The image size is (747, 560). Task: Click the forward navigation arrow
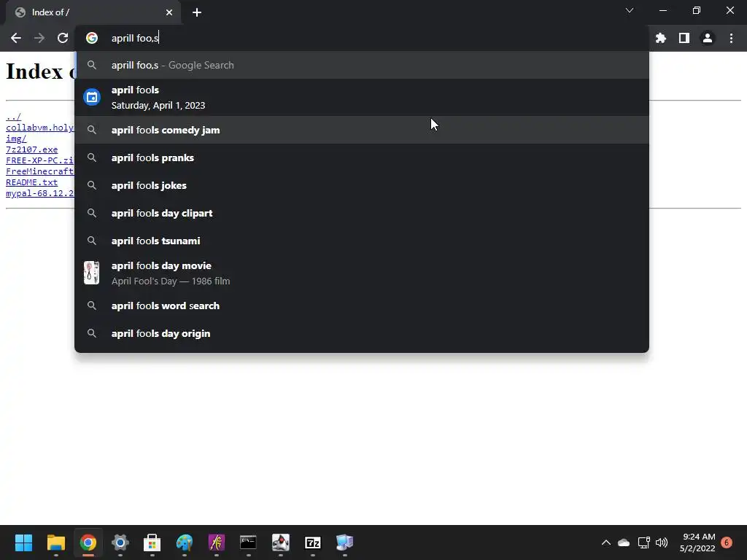pos(39,38)
